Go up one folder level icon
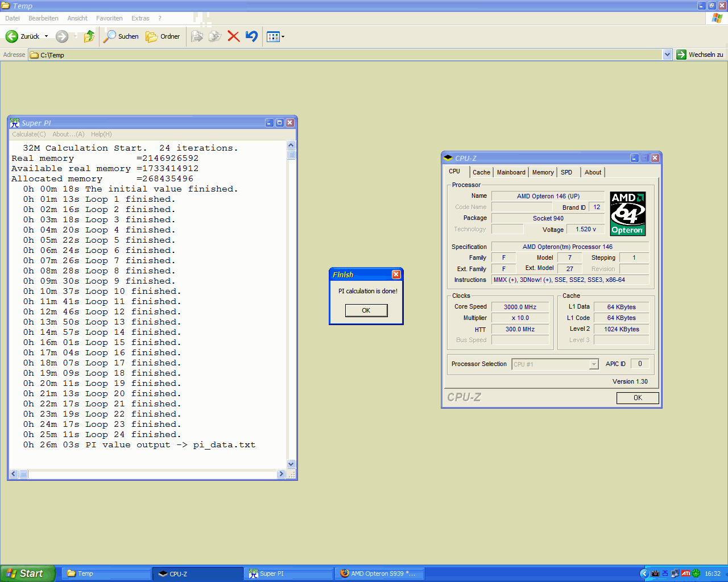The height and width of the screenshot is (582, 728). click(x=89, y=36)
